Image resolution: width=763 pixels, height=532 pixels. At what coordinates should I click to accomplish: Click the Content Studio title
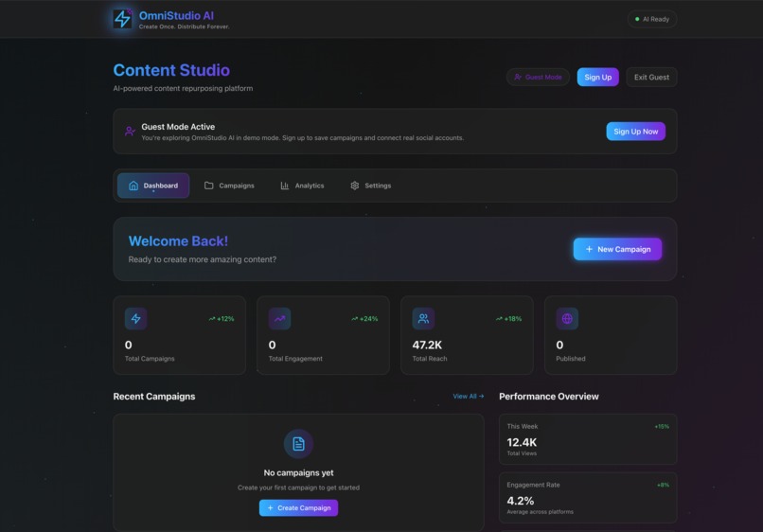[171, 70]
